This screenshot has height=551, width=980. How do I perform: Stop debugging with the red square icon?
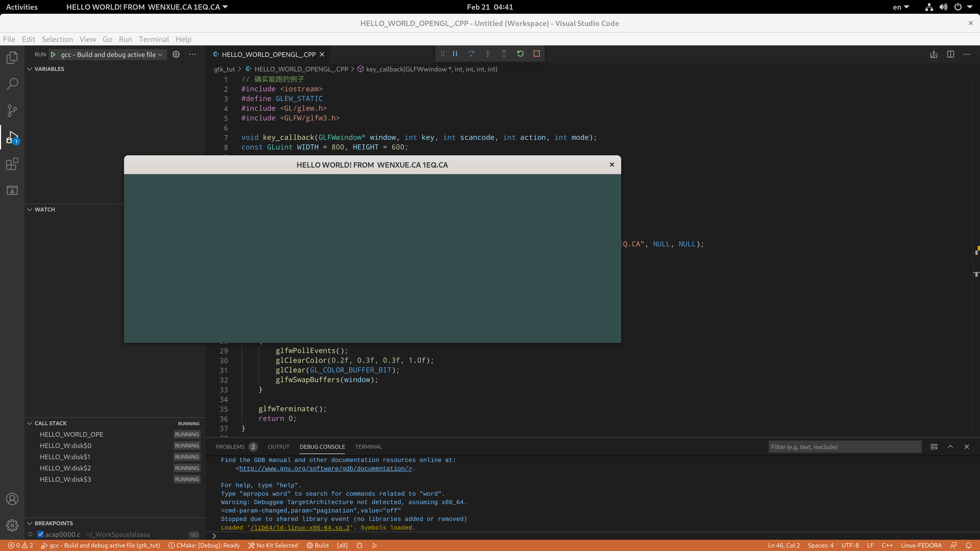pyautogui.click(x=536, y=54)
